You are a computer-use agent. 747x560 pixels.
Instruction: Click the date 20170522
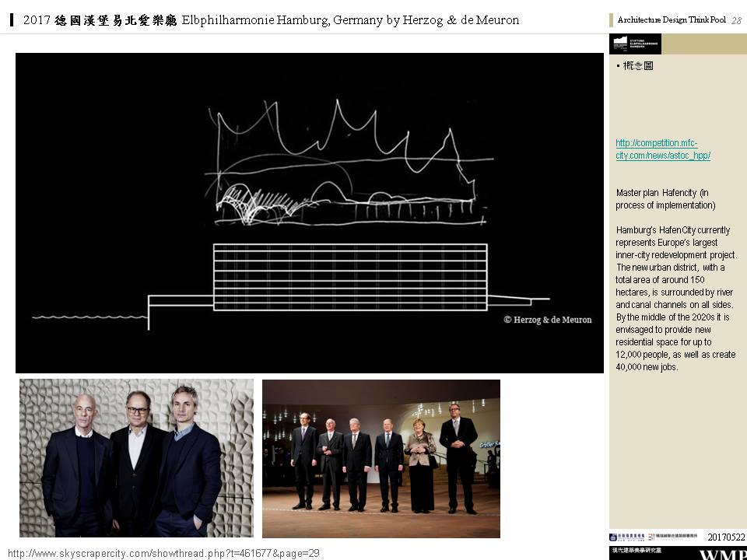(725, 537)
